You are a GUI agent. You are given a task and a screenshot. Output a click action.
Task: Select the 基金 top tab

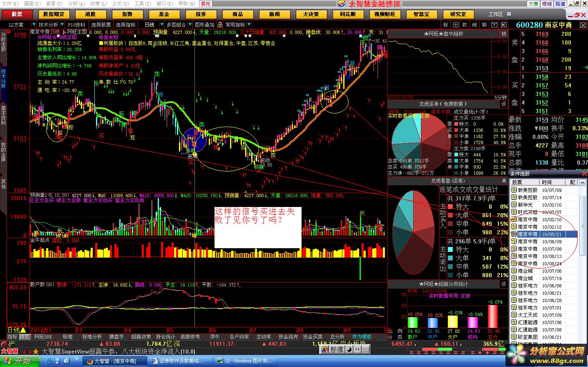click(164, 14)
